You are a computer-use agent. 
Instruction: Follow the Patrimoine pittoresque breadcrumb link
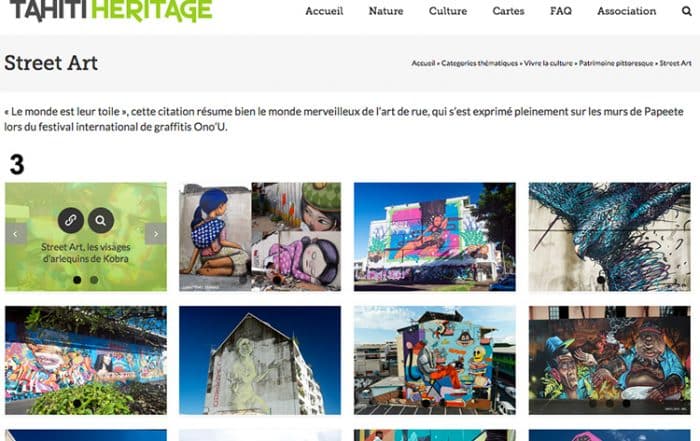coord(616,63)
